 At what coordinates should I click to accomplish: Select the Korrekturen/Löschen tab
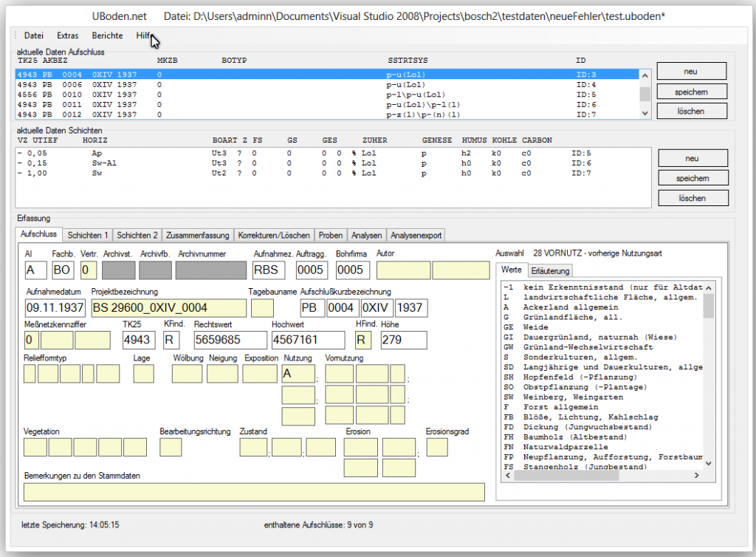[274, 235]
